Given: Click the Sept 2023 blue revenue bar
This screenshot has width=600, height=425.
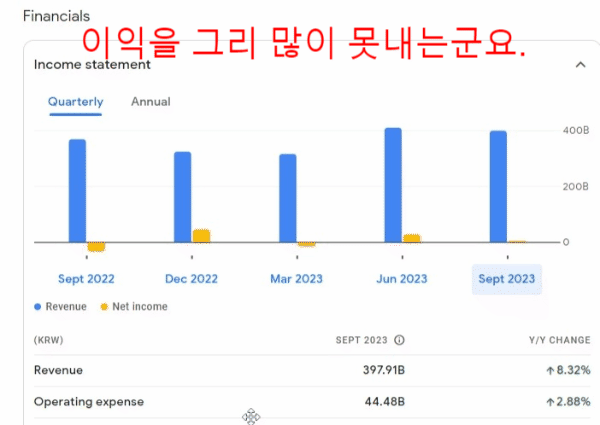Looking at the screenshot, I should click(498, 187).
